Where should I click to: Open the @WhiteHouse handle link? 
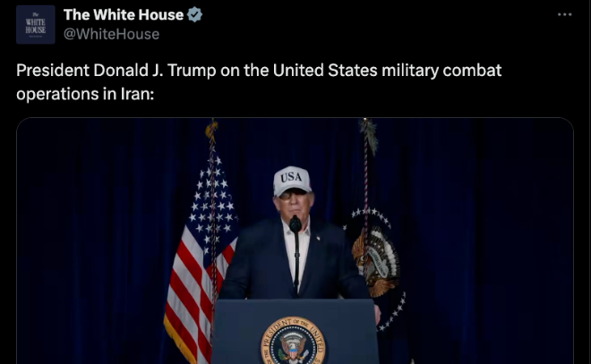[111, 34]
